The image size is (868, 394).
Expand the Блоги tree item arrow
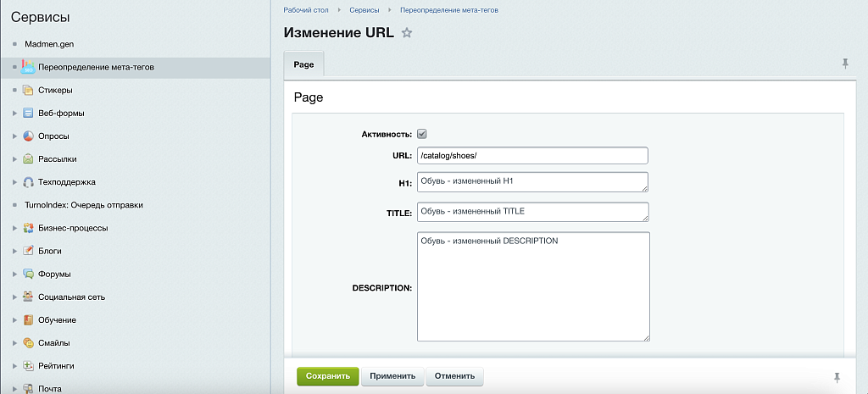(x=14, y=251)
